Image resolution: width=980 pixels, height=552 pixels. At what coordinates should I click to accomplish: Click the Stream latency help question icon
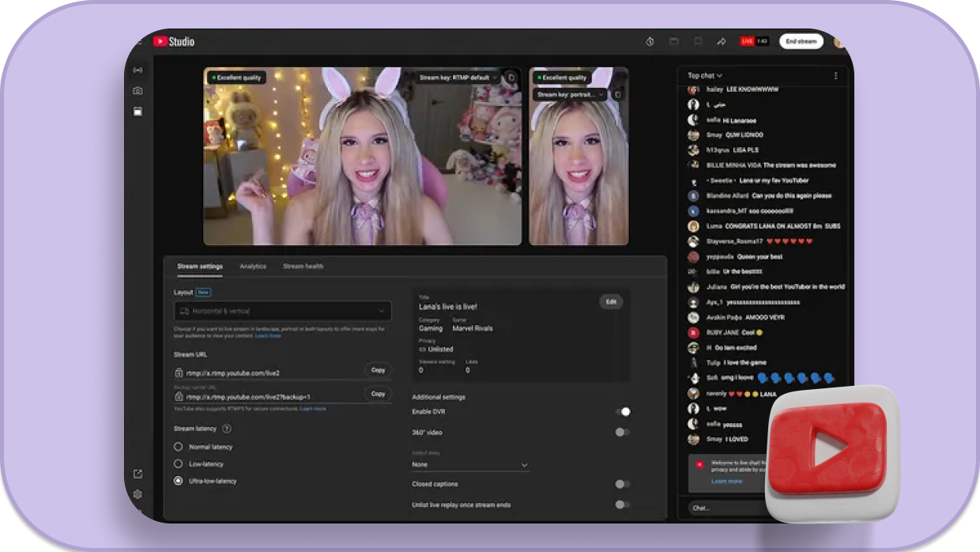(x=227, y=429)
